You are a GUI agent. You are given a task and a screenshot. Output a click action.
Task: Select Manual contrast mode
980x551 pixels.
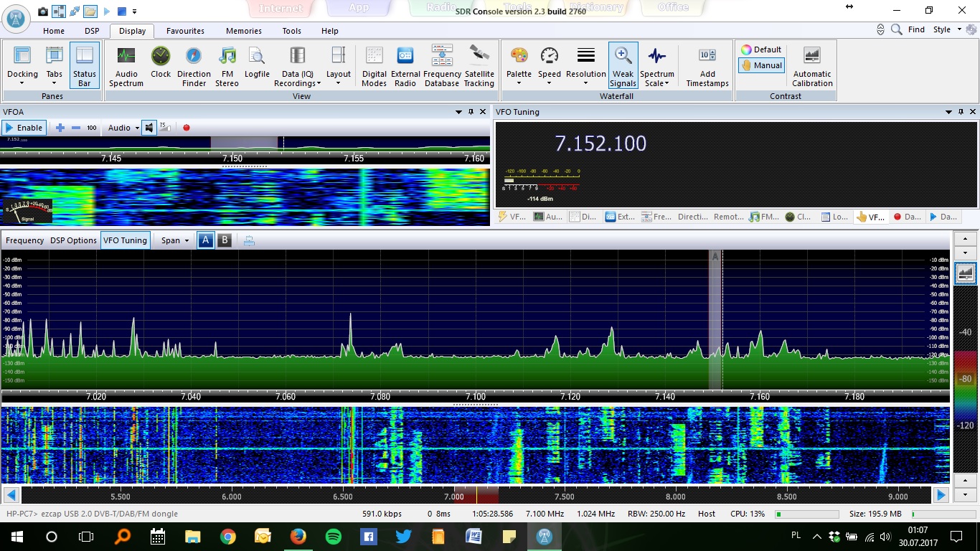(x=762, y=65)
